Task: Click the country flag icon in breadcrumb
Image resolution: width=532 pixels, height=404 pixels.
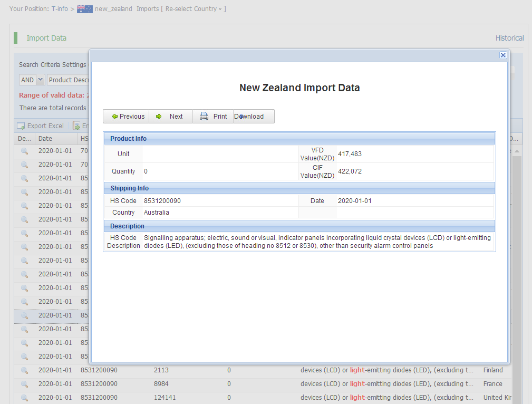Action: point(84,9)
